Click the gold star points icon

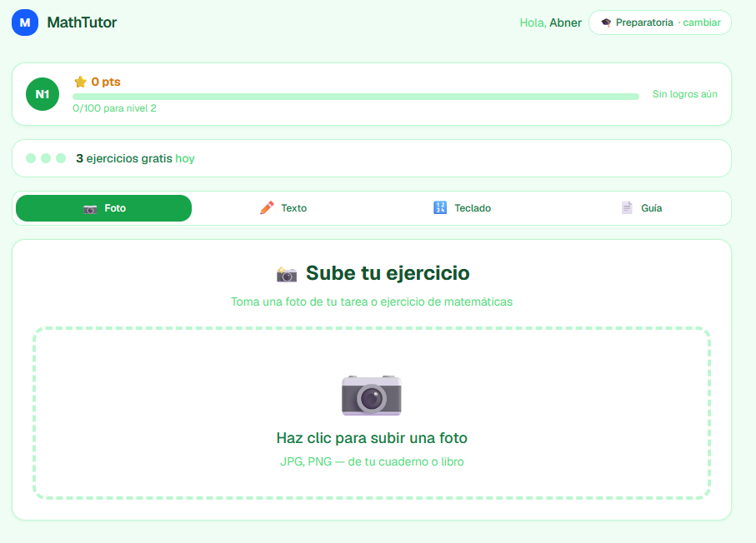click(81, 82)
